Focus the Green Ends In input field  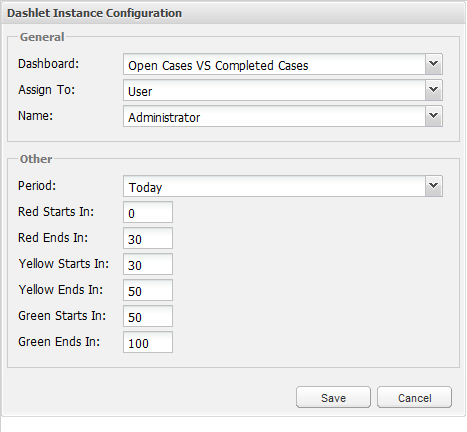click(x=148, y=342)
